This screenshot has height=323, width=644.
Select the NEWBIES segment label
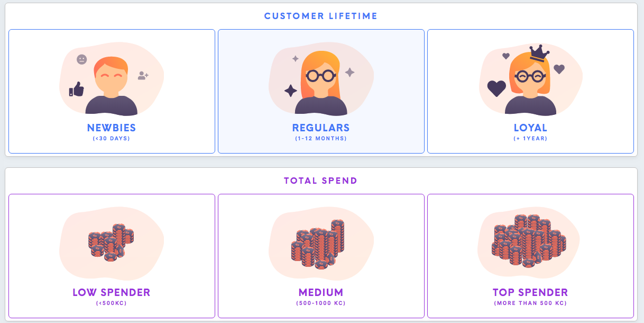point(112,128)
